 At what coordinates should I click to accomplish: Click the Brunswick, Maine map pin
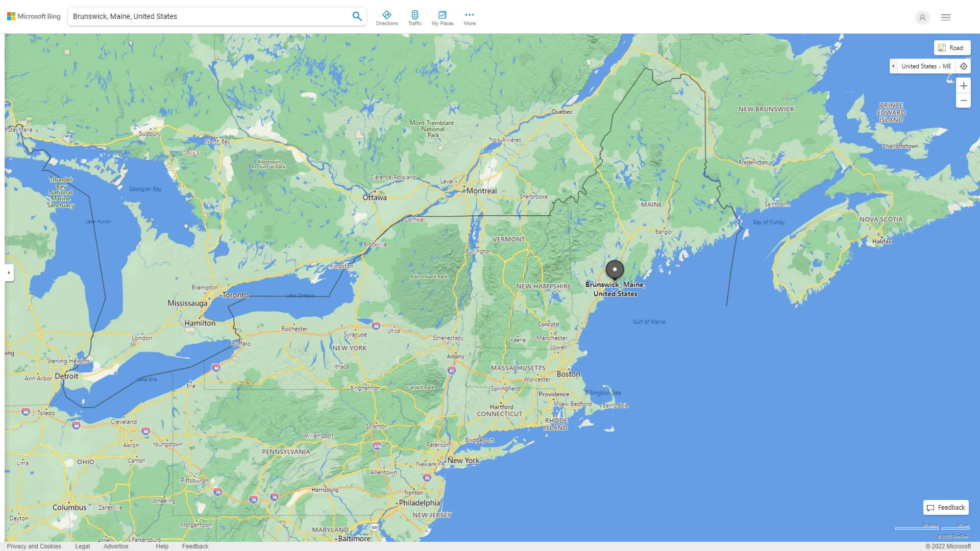coord(615,269)
